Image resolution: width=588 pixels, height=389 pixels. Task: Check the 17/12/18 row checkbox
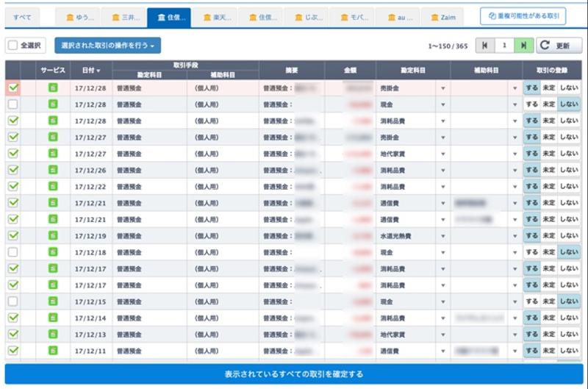(x=13, y=252)
